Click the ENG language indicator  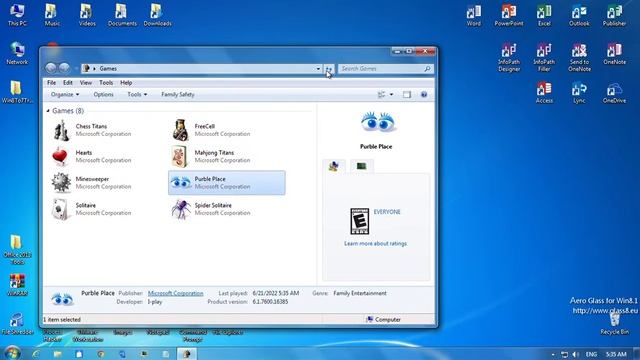point(591,354)
